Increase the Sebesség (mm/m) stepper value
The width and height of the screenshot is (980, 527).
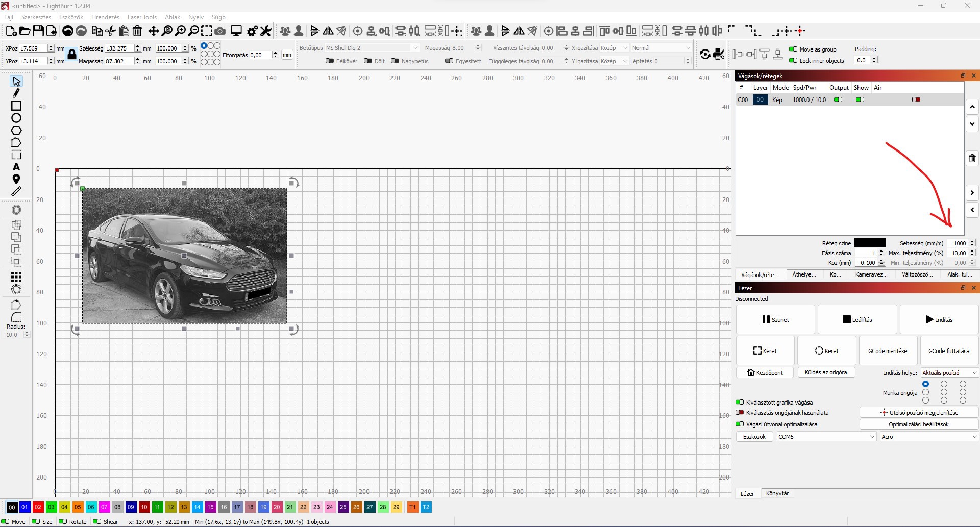[x=972, y=241]
